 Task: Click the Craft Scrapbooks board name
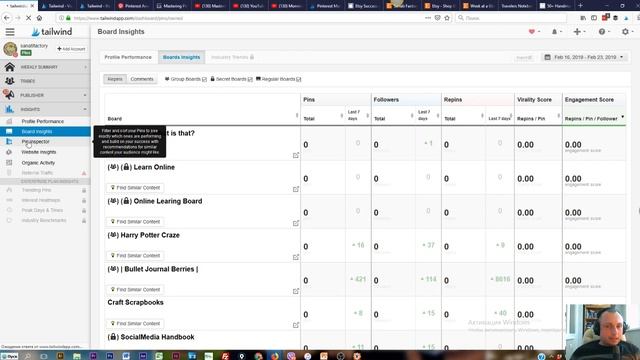pos(136,302)
